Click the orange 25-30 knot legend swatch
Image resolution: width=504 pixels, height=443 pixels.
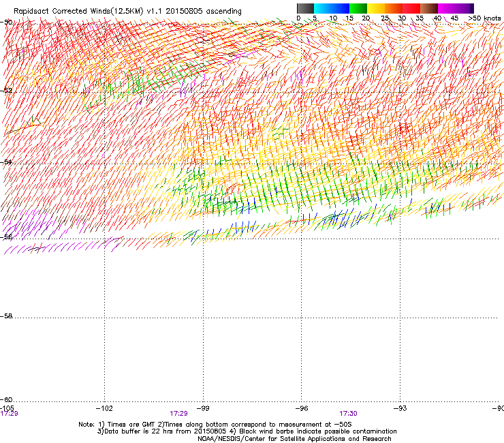(x=394, y=8)
